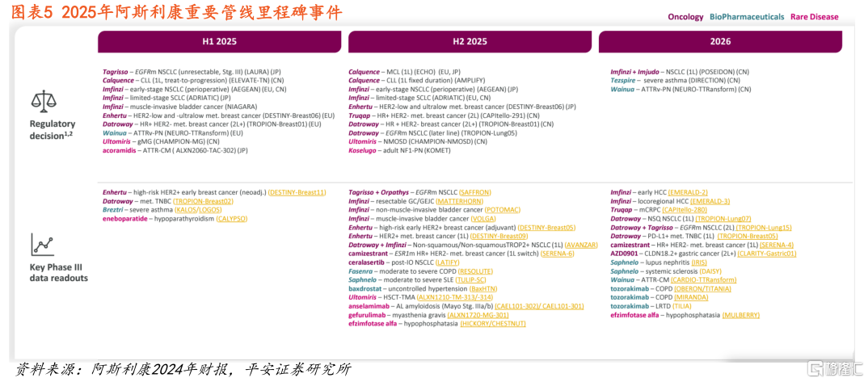Open the MULBERRY hypophosphatasia link
Image resolution: width=868 pixels, height=382 pixels.
[740, 316]
